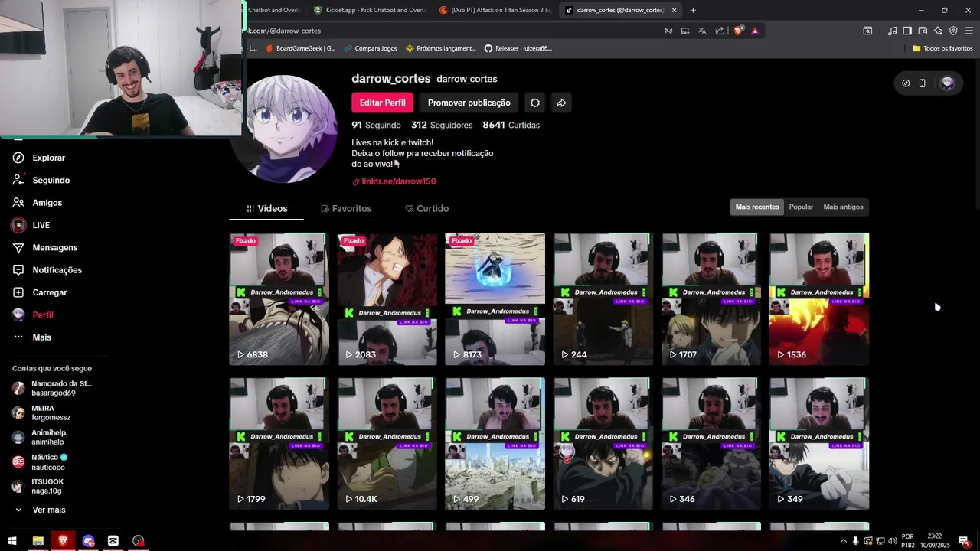The height and width of the screenshot is (551, 980).
Task: Open pinned video with 6838 views
Action: pos(279,298)
